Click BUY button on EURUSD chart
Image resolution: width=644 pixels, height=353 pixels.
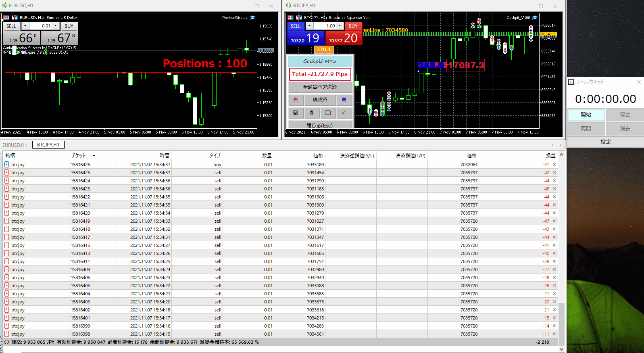pyautogui.click(x=69, y=26)
